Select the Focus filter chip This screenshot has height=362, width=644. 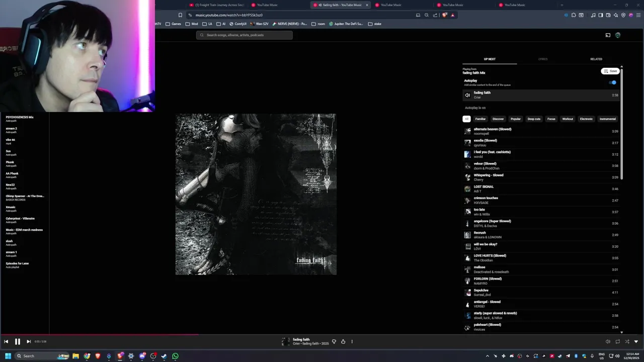tap(551, 119)
